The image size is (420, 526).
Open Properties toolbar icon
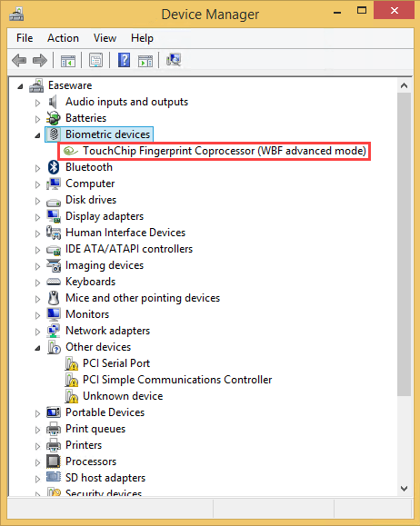[96, 61]
